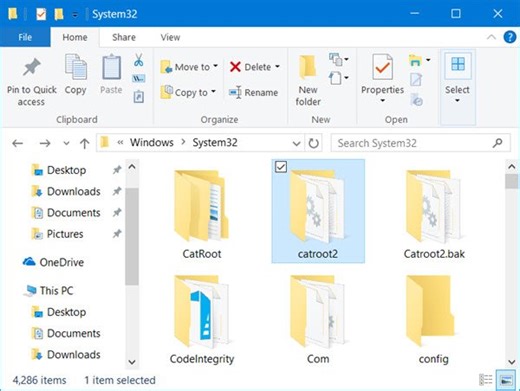This screenshot has width=520, height=391.
Task: Click the New folder icon
Action: click(308, 67)
